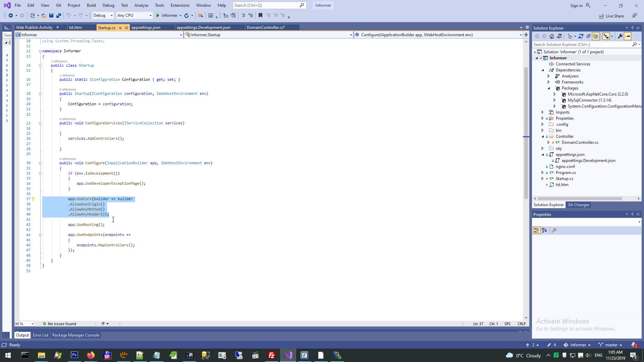Open Properties wrench icon in Solution Explorer toolbar

tap(620, 36)
